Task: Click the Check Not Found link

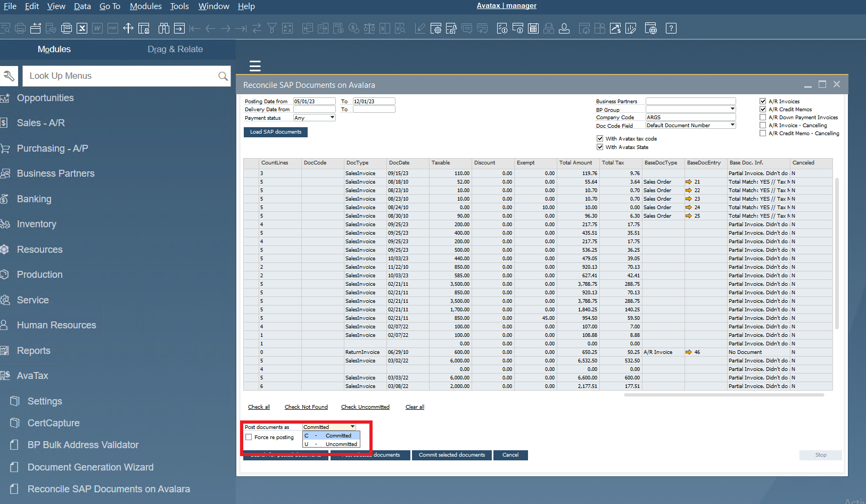Action: pos(306,407)
